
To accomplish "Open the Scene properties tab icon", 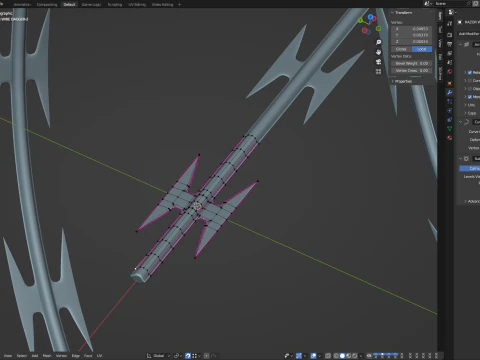I will (449, 62).
